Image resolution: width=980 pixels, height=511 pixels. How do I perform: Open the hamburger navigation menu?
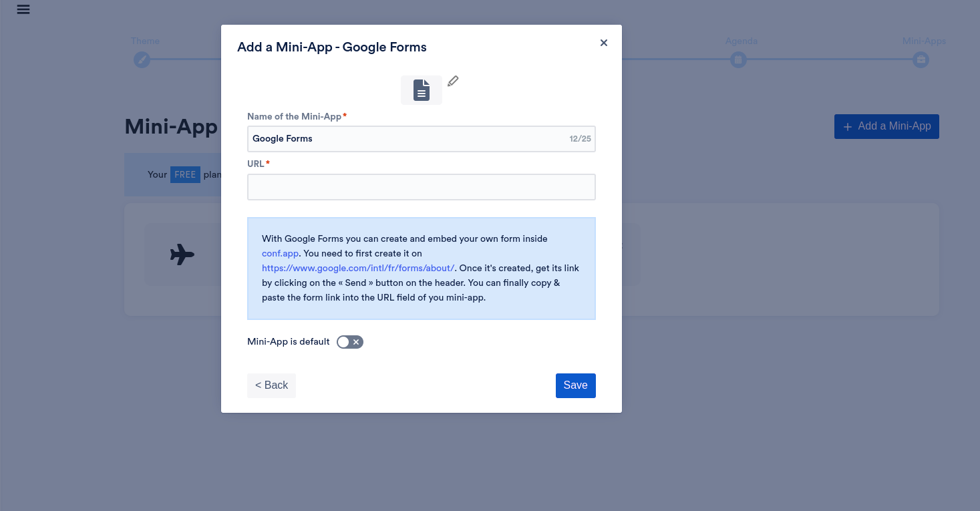23,9
